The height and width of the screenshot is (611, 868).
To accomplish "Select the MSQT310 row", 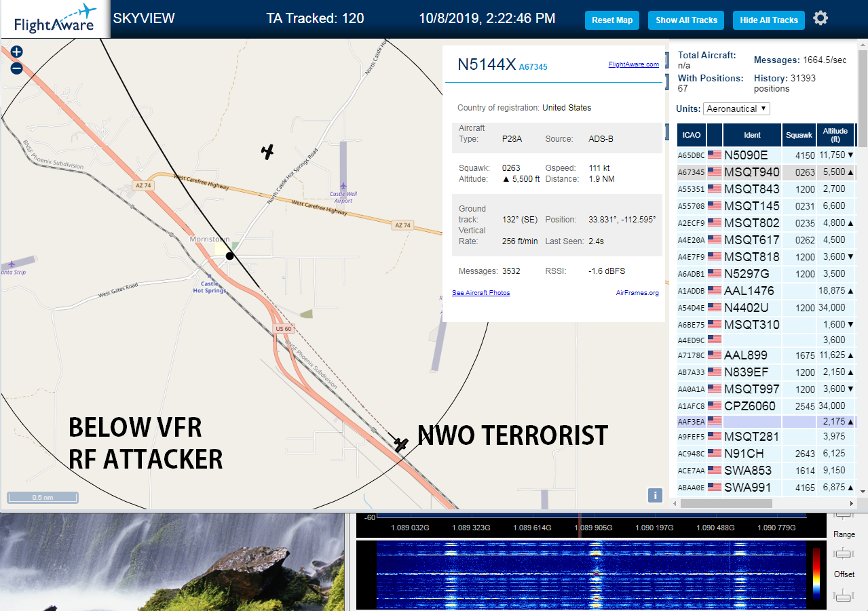I will coord(766,325).
